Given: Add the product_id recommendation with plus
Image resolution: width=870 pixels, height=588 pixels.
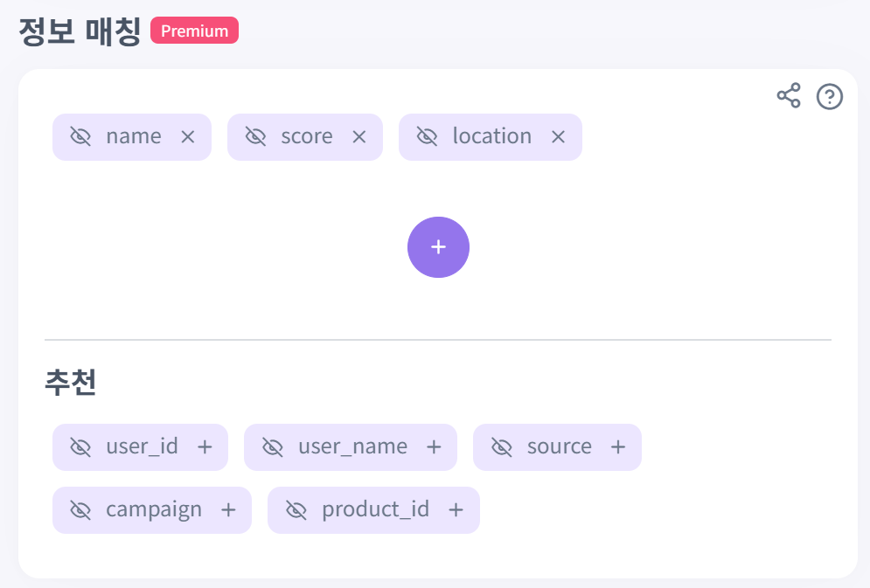Looking at the screenshot, I should 456,510.
